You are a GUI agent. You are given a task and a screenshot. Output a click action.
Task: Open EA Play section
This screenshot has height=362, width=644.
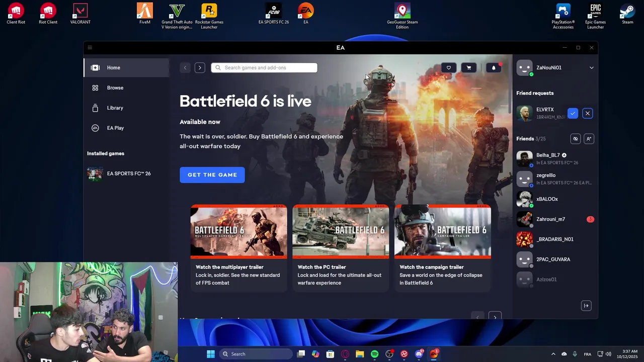point(126,128)
